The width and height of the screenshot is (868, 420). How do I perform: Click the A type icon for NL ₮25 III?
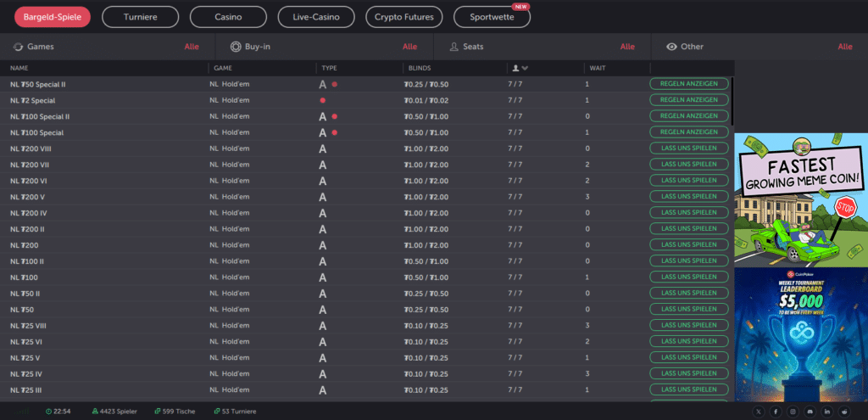coord(323,390)
